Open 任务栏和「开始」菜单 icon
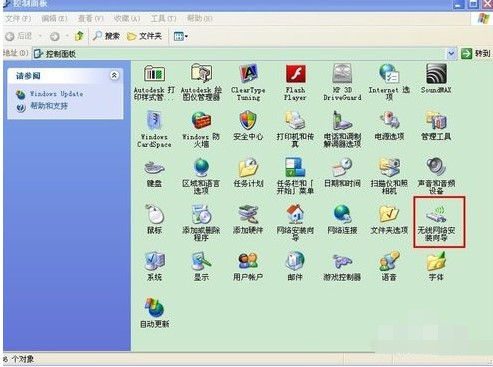This screenshot has height=367, width=493. (295, 167)
